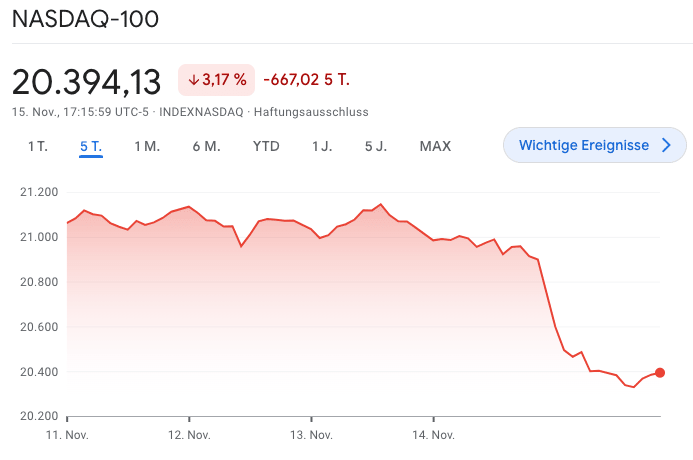Select the YTD range tab
693x460 pixels.
tap(266, 146)
